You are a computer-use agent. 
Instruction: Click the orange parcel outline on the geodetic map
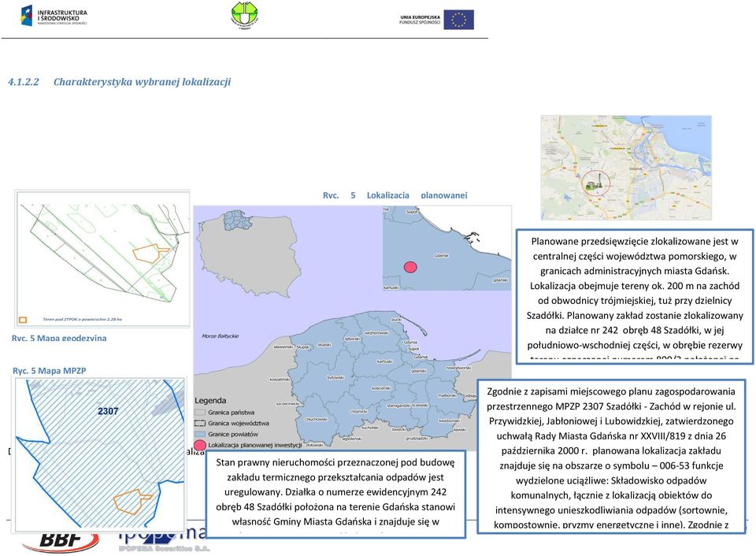(150, 253)
